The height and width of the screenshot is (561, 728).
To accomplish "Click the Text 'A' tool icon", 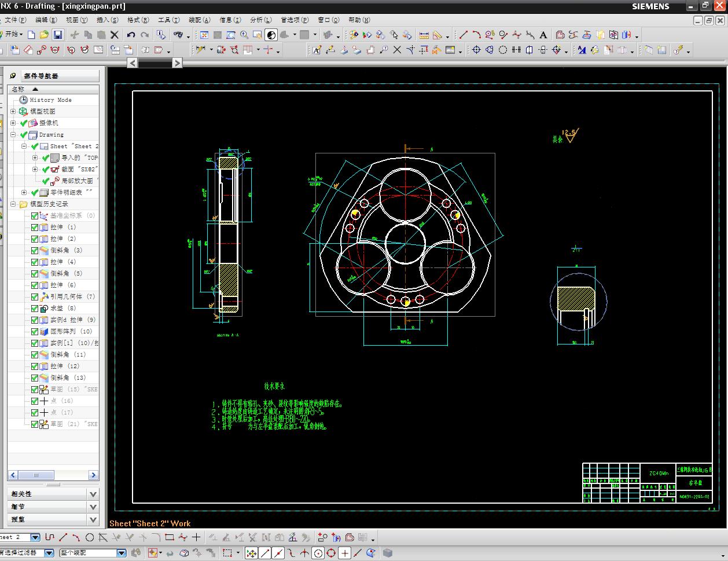I will click(543, 35).
